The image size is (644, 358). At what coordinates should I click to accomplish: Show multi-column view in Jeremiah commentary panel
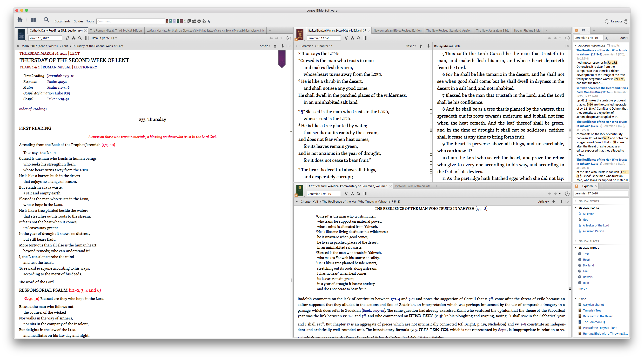tap(365, 194)
